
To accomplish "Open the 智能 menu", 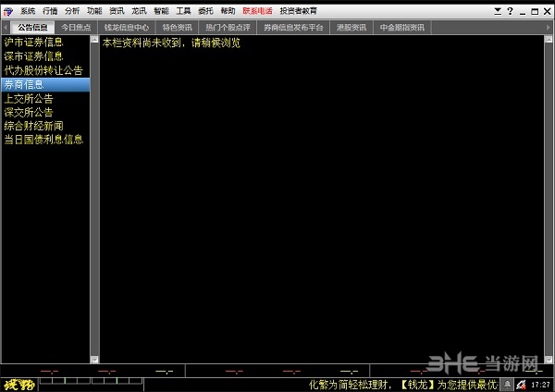I will pyautogui.click(x=161, y=11).
